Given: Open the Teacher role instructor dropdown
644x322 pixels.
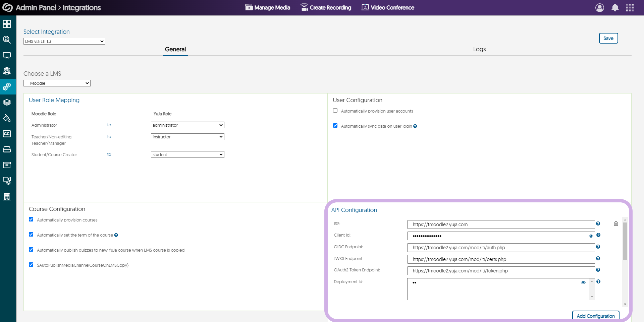Looking at the screenshot, I should click(x=187, y=137).
